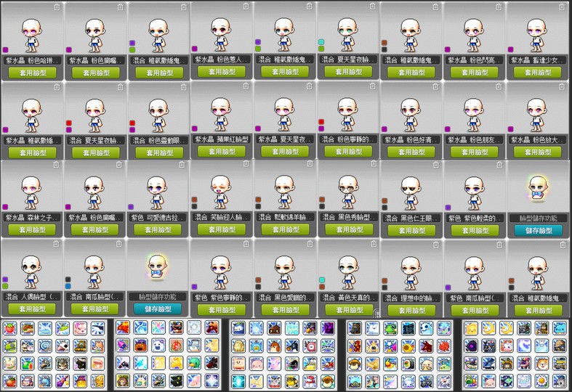Viewport: 572px width, 392px height.
Task: Click the 紫水晶 夏天星夜 label
Action: 285,139
